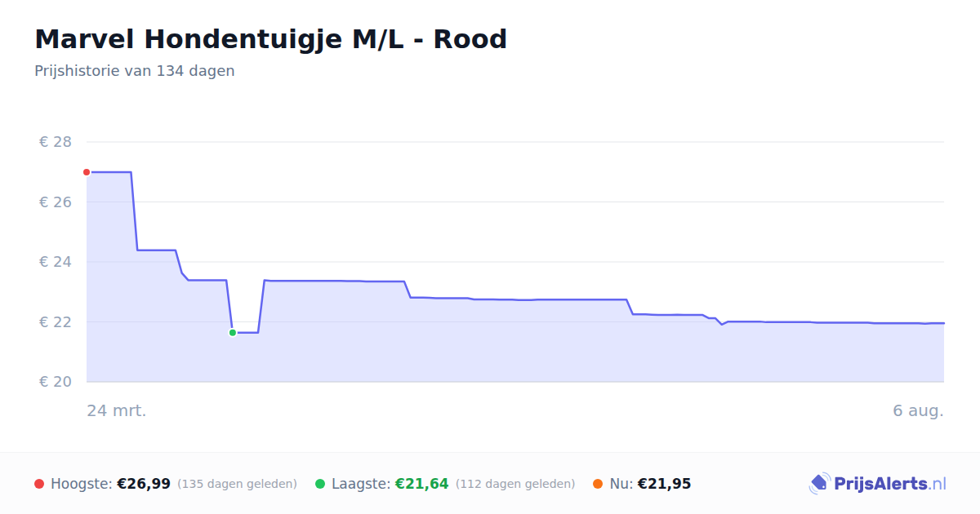Image resolution: width=980 pixels, height=514 pixels.
Task: Click the title Marvel Hondentuigje M/L - Rood
Action: [x=271, y=39]
